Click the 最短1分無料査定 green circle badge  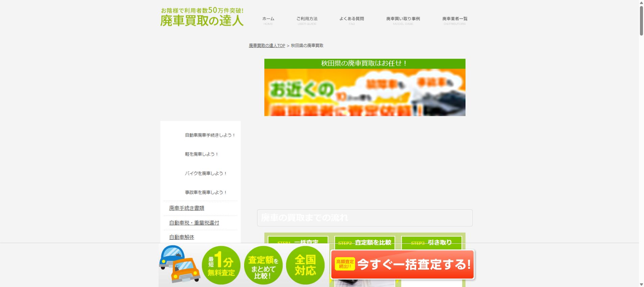pyautogui.click(x=221, y=265)
